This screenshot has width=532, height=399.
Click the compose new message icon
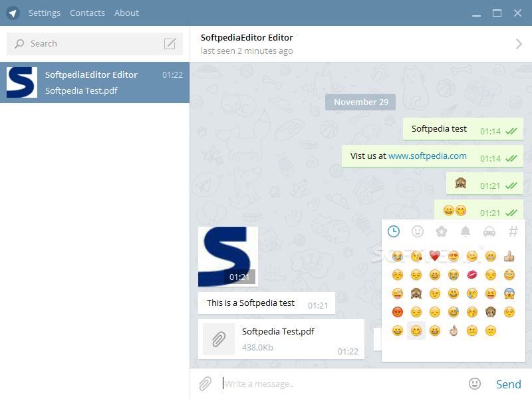[170, 44]
